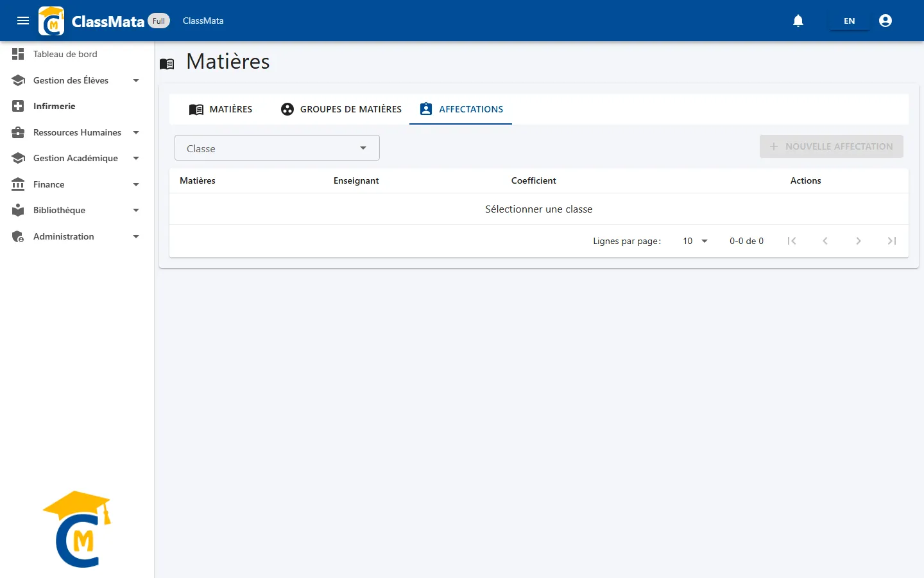Open the user account profile icon

886,21
